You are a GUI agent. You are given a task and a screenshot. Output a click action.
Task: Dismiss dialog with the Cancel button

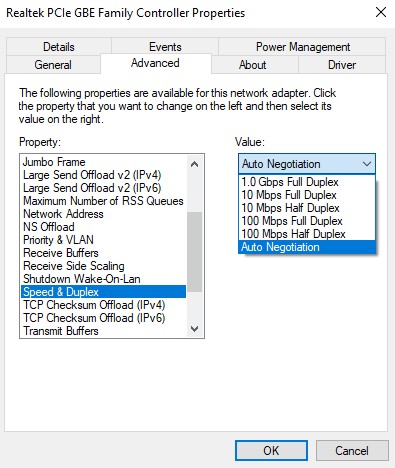352,451
